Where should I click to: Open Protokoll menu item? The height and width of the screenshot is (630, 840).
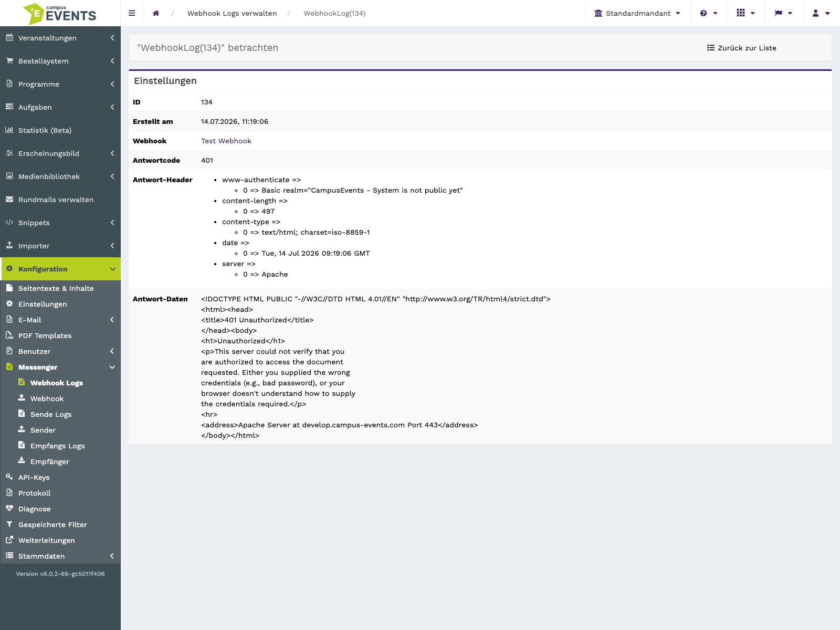pyautogui.click(x=35, y=493)
